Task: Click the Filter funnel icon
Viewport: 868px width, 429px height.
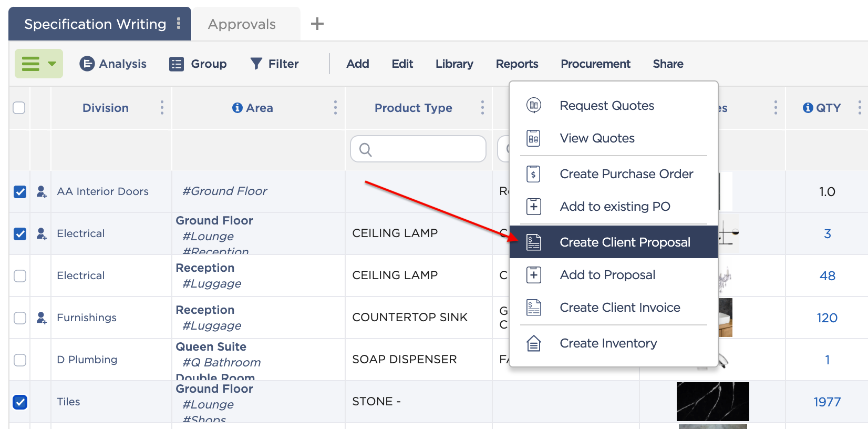Action: point(256,64)
